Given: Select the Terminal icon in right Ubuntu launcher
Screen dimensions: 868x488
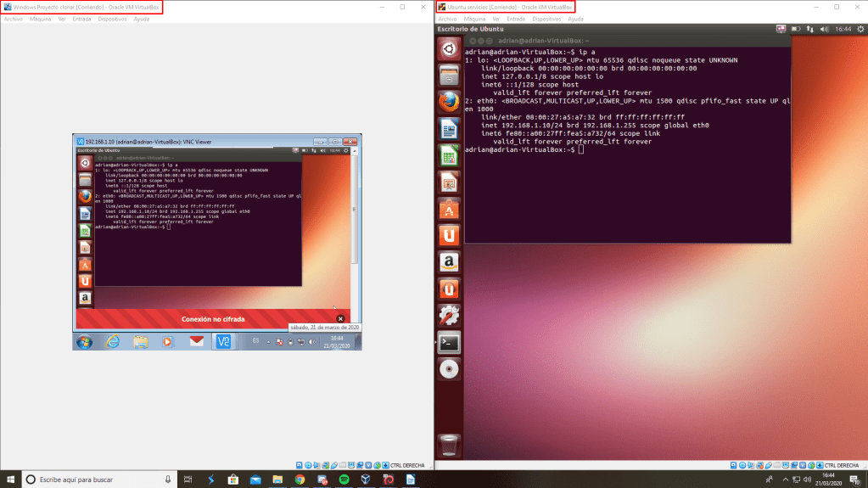Looking at the screenshot, I should (x=449, y=343).
